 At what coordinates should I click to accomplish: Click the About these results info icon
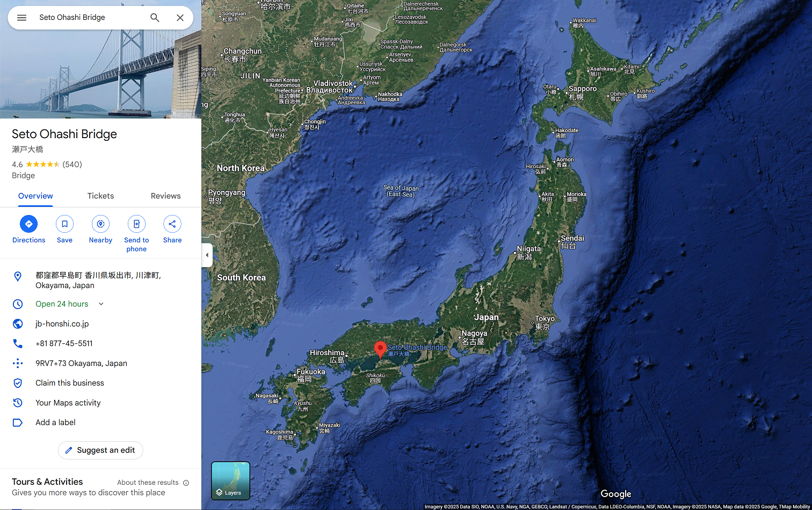[x=186, y=483]
